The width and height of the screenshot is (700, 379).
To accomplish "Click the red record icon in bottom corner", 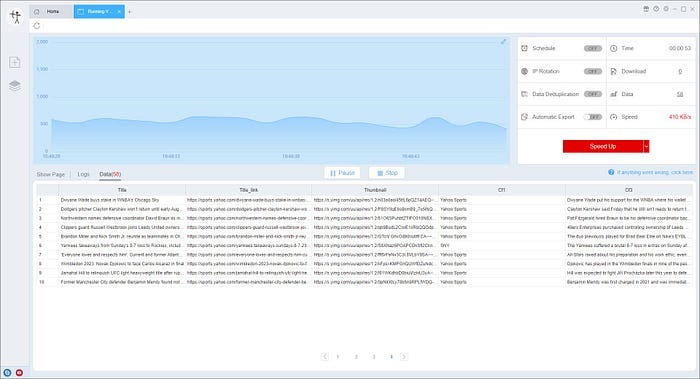I will tap(19, 372).
